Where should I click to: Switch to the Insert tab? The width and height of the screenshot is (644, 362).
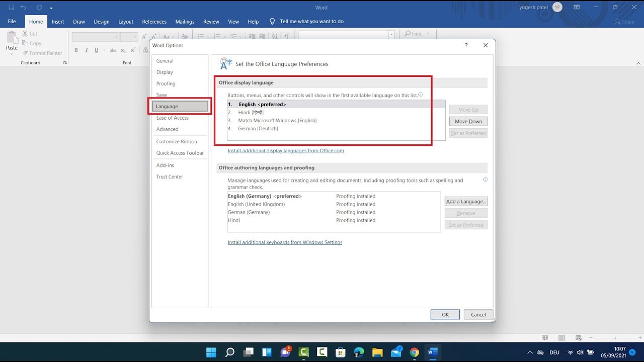[58, 22]
